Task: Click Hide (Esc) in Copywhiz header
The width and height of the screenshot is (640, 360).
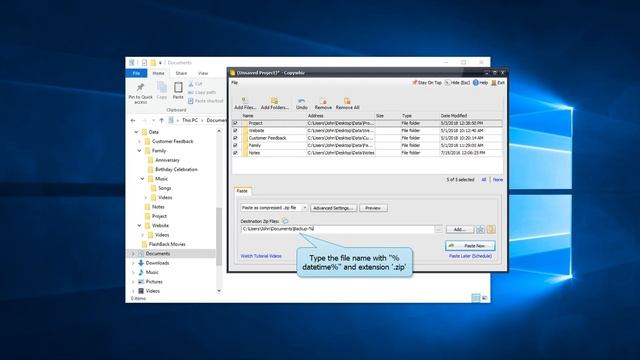Action: click(457, 83)
